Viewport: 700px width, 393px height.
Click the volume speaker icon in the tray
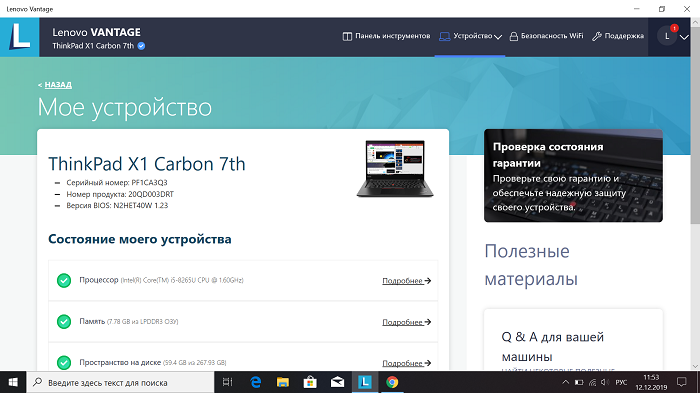(x=605, y=382)
